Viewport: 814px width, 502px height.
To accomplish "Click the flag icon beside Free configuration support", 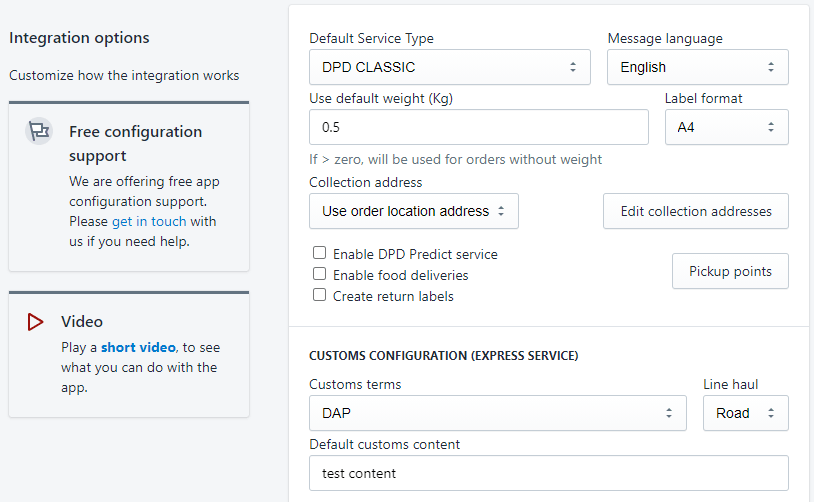I will (38, 131).
